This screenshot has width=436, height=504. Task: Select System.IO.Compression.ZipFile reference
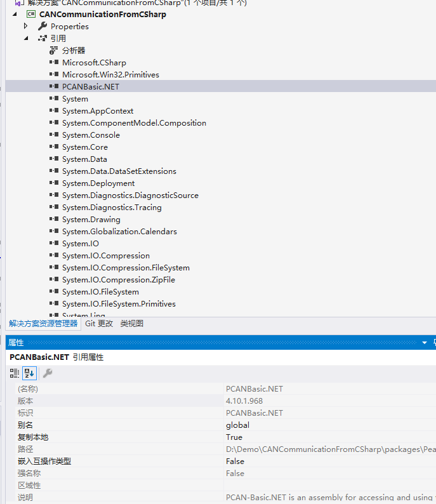(119, 280)
